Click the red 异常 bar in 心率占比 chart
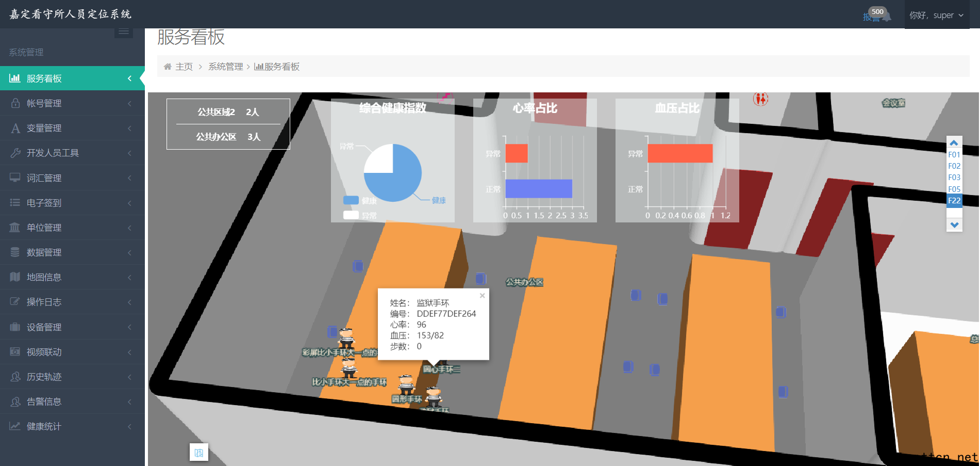This screenshot has width=980, height=466. coord(517,153)
